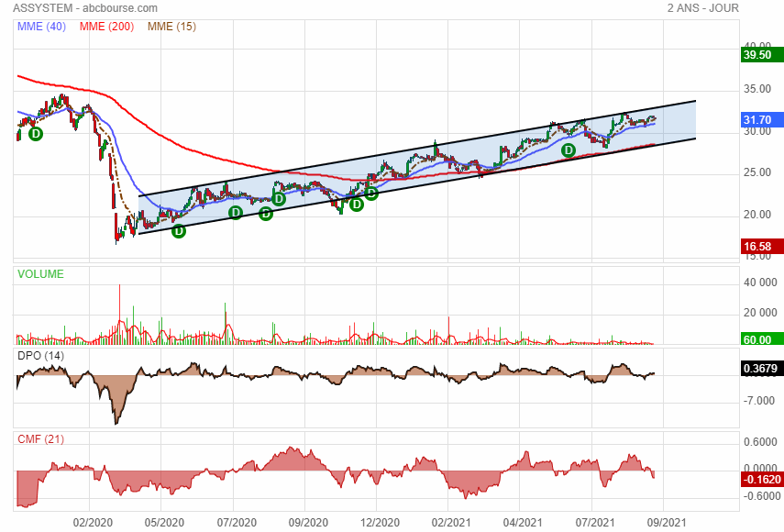Click the tallest red volume spike

pyautogui.click(x=119, y=314)
